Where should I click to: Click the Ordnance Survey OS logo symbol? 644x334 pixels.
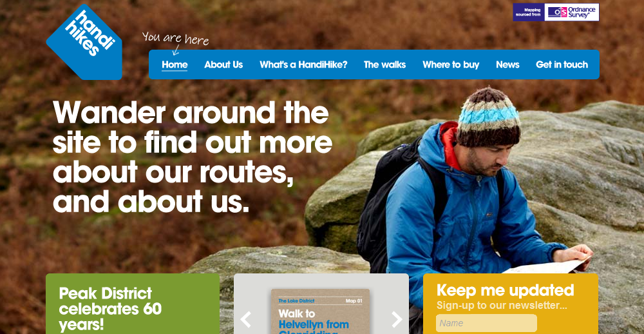(x=558, y=12)
